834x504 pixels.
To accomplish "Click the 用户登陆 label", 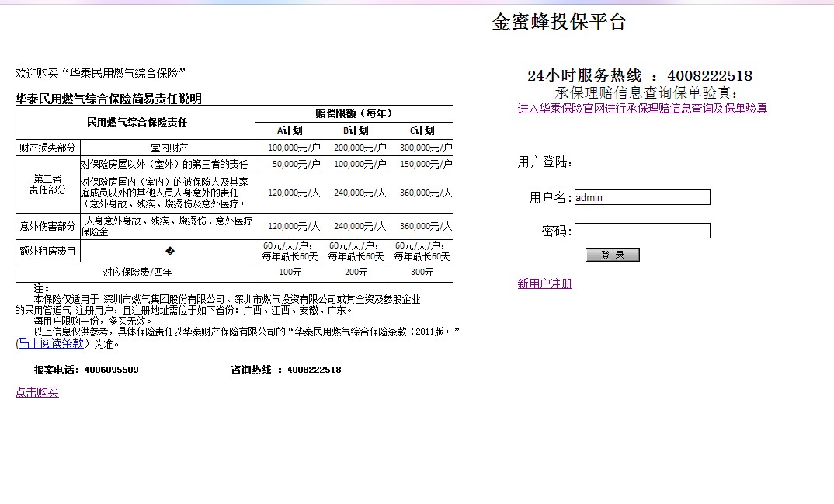I will 544,162.
